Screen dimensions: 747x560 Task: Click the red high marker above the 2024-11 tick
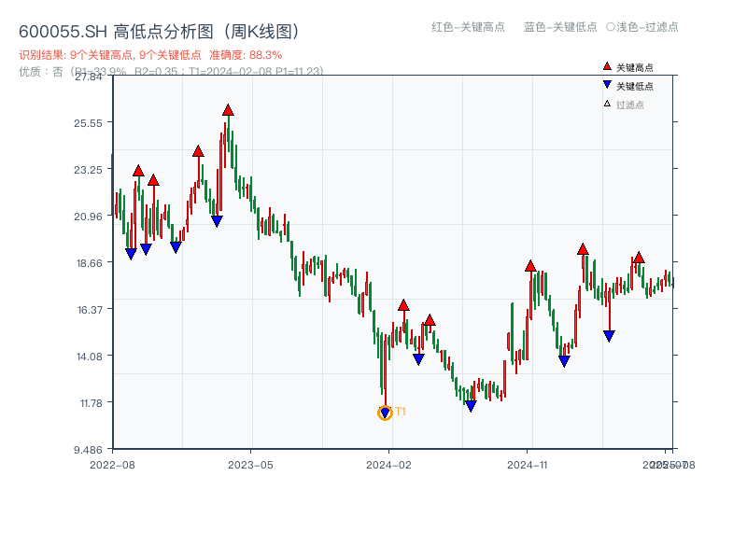pyautogui.click(x=530, y=266)
